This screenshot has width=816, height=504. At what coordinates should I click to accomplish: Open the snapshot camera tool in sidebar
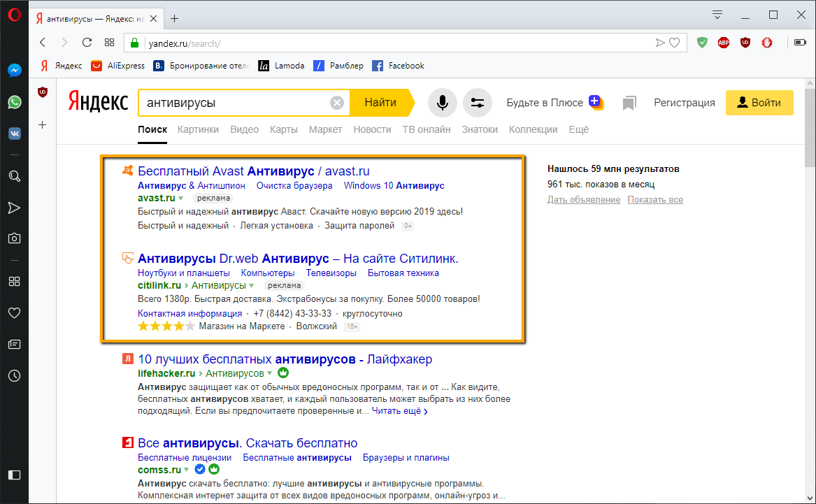tap(15, 238)
